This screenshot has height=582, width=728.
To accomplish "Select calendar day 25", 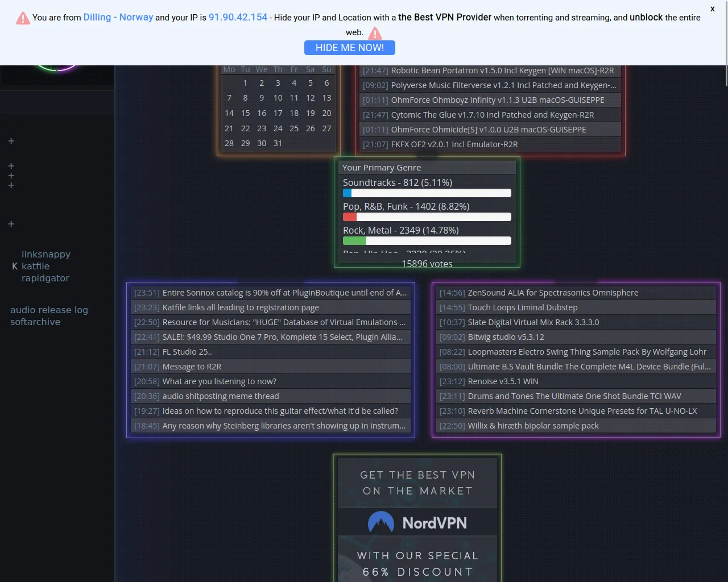I will 294,128.
